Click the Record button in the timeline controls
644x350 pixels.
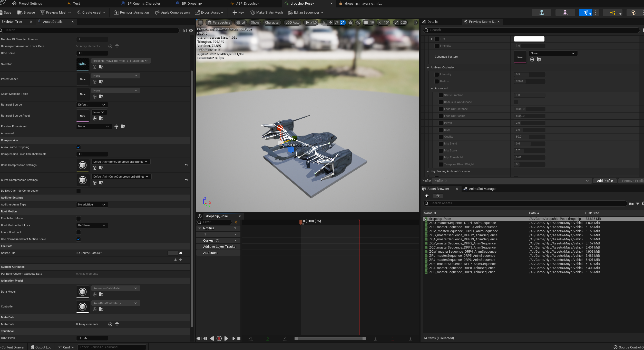[219, 338]
